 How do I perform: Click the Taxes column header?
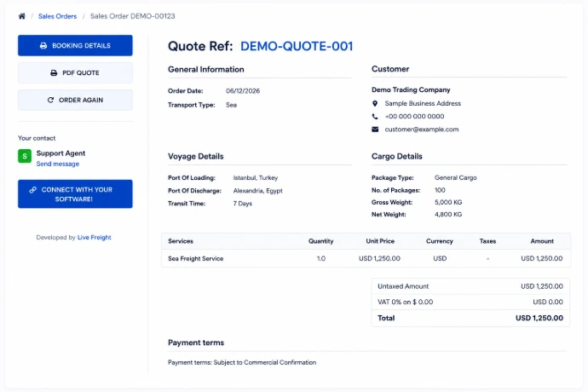487,241
